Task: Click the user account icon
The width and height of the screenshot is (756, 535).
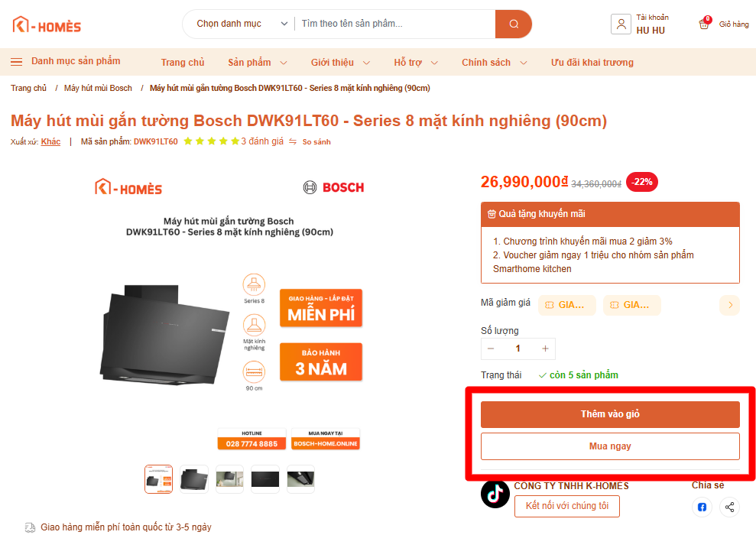Action: pos(621,24)
